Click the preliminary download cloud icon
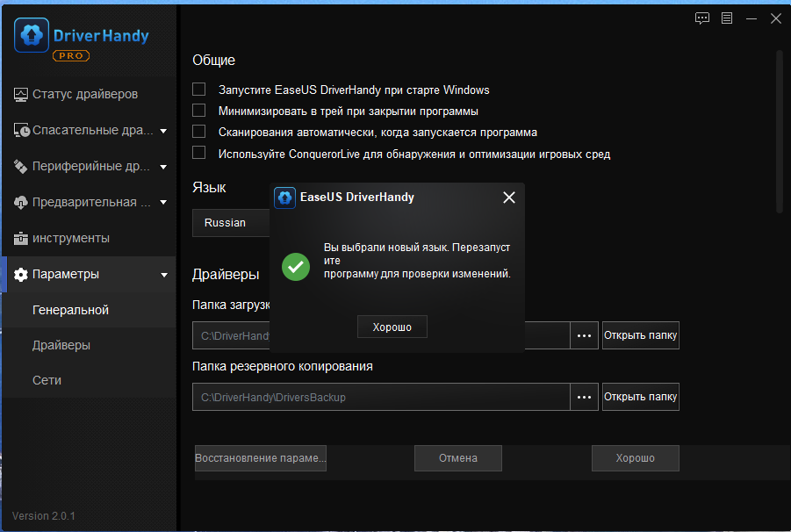 [21, 203]
